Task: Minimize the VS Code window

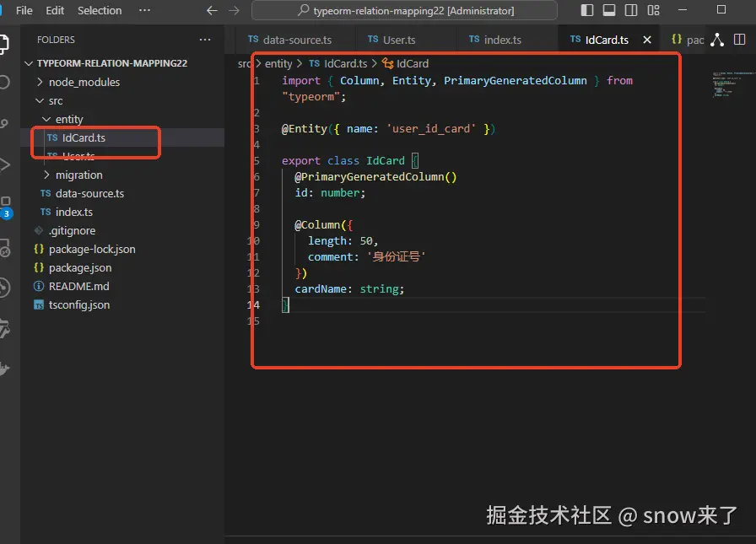Action: [683, 9]
